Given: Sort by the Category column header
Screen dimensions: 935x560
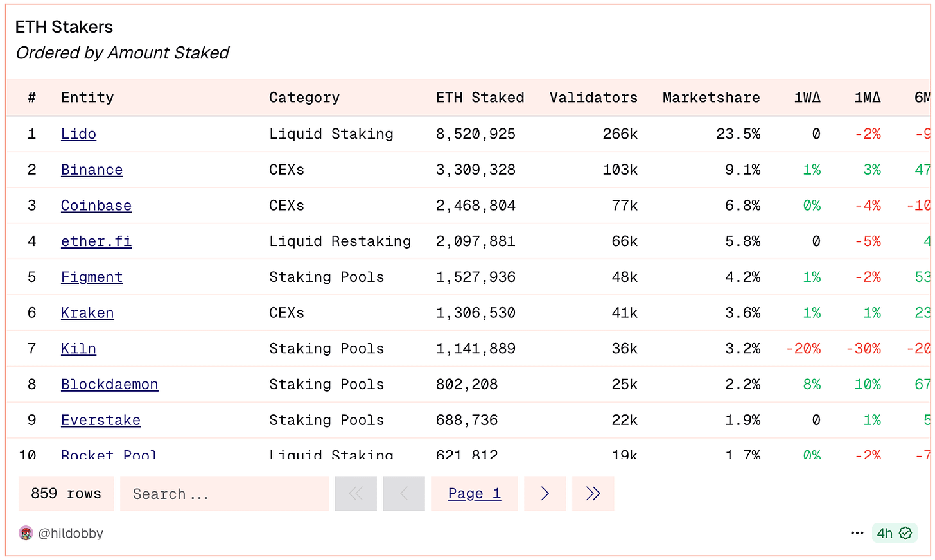Looking at the screenshot, I should coord(304,98).
